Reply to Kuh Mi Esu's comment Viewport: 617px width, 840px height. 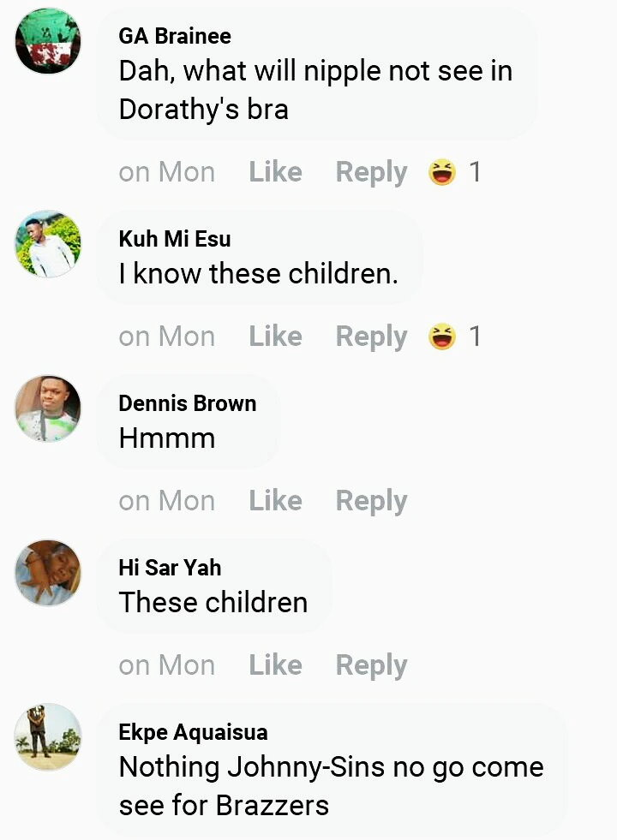[x=372, y=337]
